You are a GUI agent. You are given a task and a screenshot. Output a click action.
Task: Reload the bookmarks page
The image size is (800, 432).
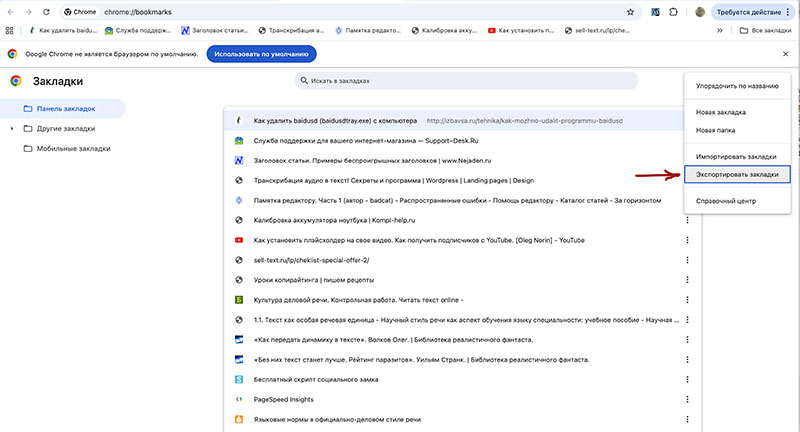coord(46,12)
